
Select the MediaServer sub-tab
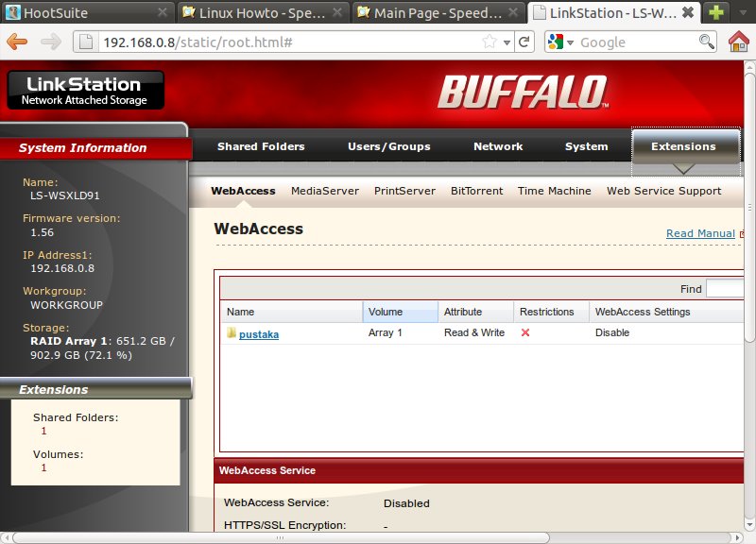(325, 191)
